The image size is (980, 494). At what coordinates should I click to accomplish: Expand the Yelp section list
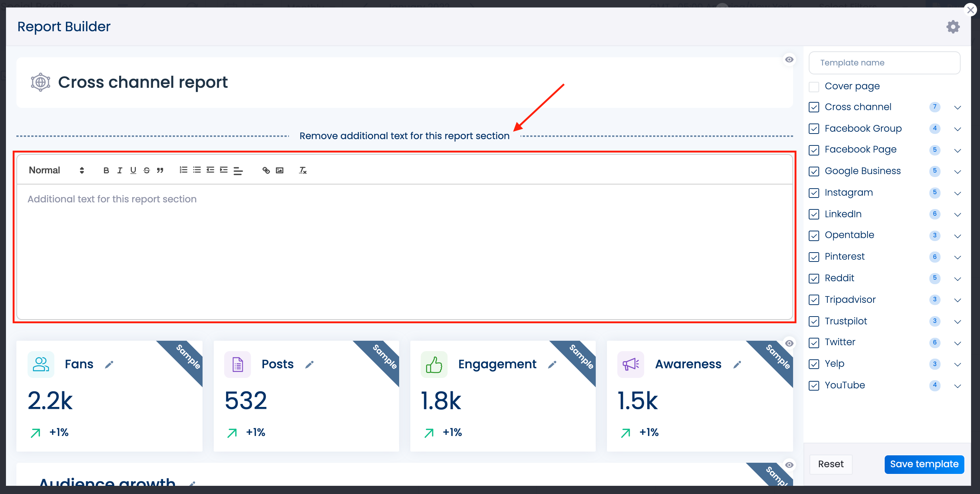click(x=958, y=365)
